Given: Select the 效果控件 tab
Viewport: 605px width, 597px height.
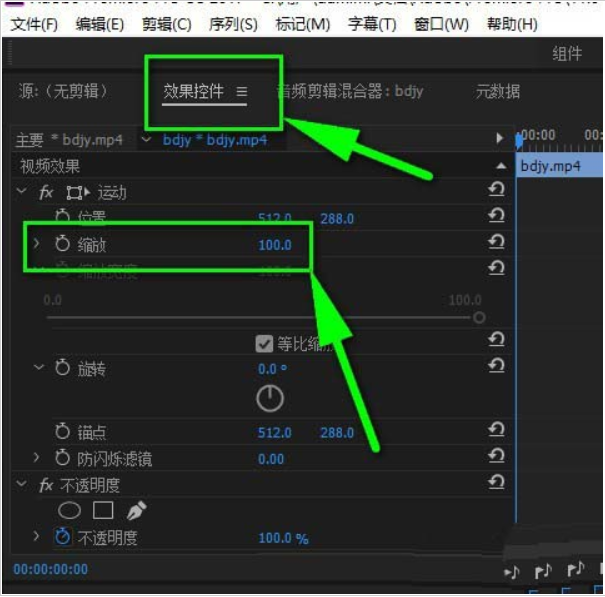Looking at the screenshot, I should tap(193, 91).
